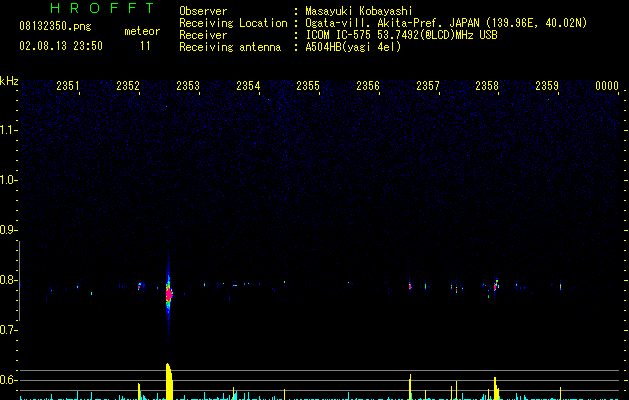Click the 2354 time marker

pos(248,85)
